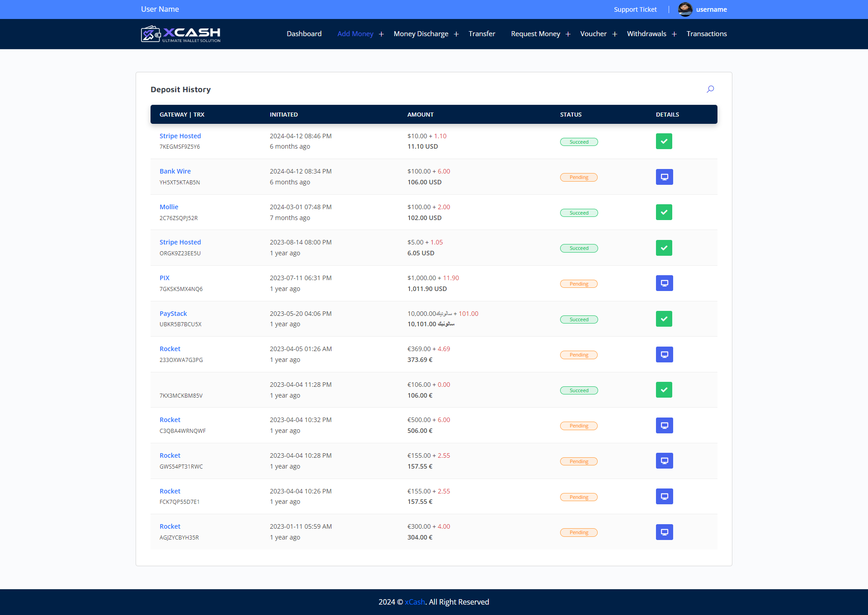Click the Succeed badge for transaction 7KX3MCKBM85V
This screenshot has width=868, height=615.
(x=579, y=390)
